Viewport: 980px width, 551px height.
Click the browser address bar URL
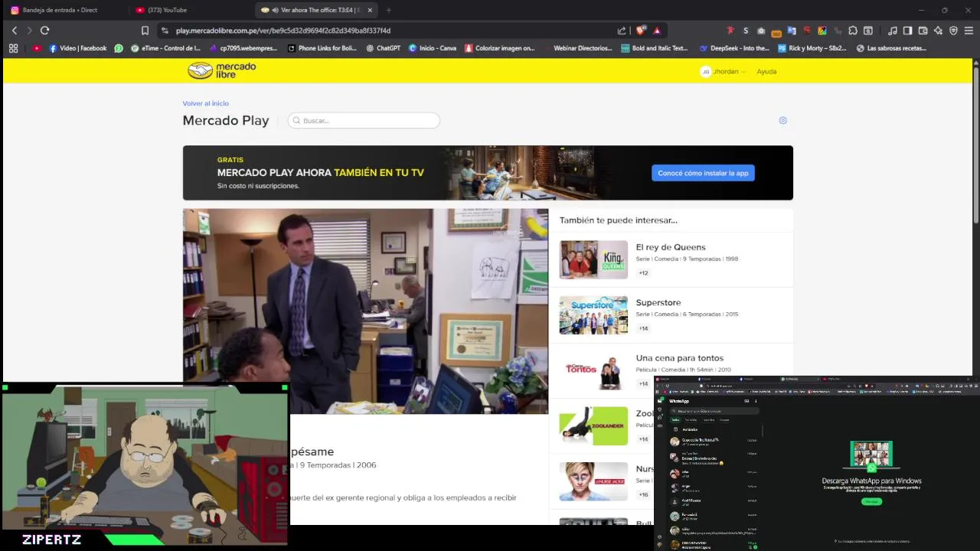[x=283, y=31]
